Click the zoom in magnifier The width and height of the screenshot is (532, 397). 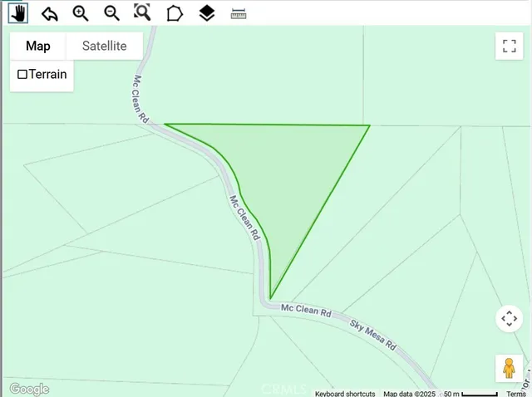coord(81,12)
